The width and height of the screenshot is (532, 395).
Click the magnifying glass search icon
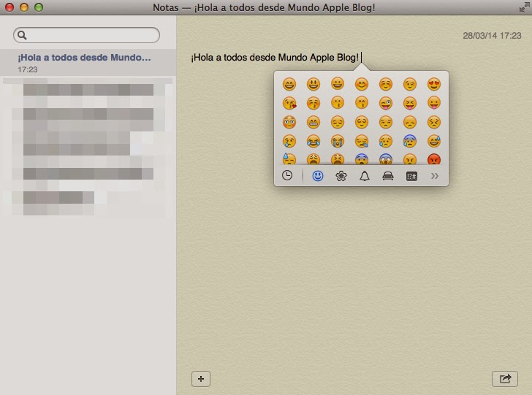click(x=22, y=35)
